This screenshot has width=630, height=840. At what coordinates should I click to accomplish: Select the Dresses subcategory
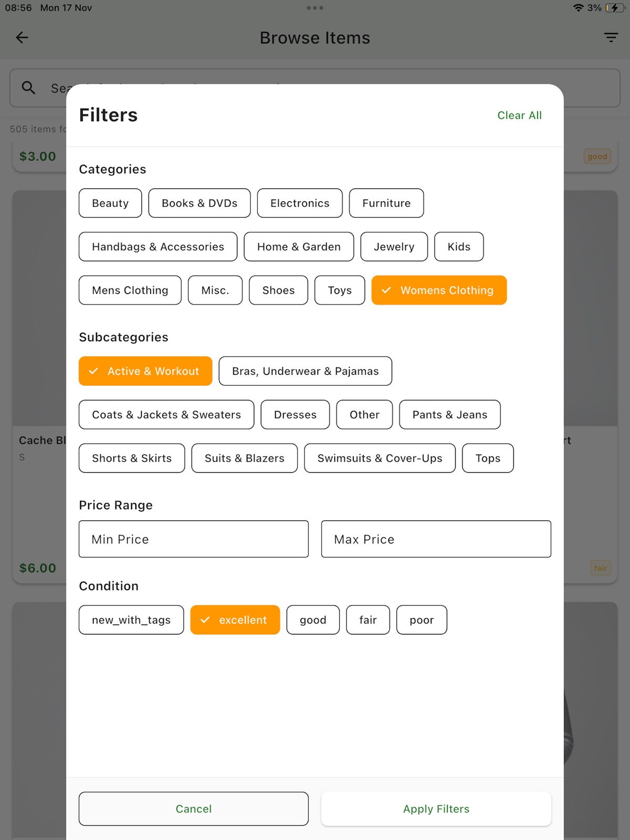pos(295,415)
